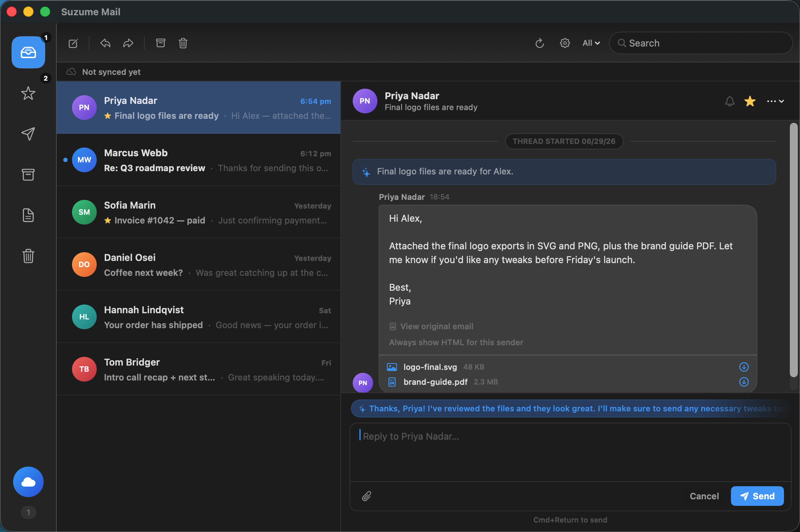Open Sofia Marin's Invoice #1042 email
The image size is (800, 532).
(x=199, y=212)
